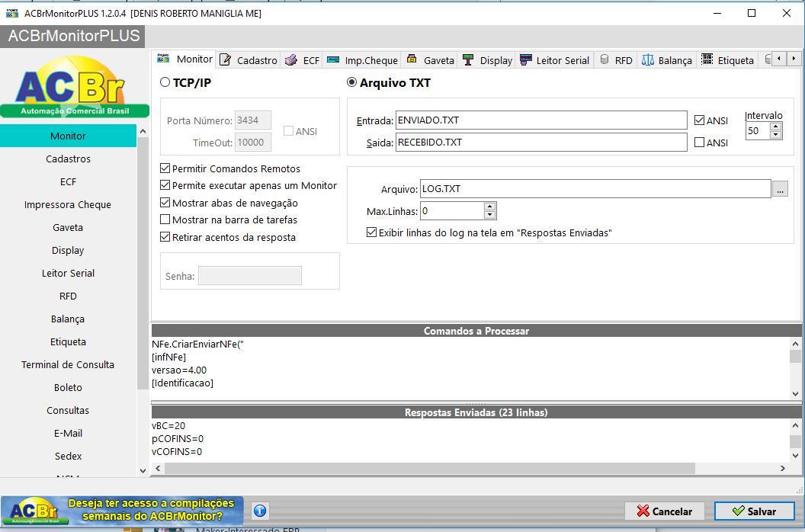This screenshot has width=805, height=532.
Task: Switch to the Imp.Cheque tab
Action: pos(362,60)
